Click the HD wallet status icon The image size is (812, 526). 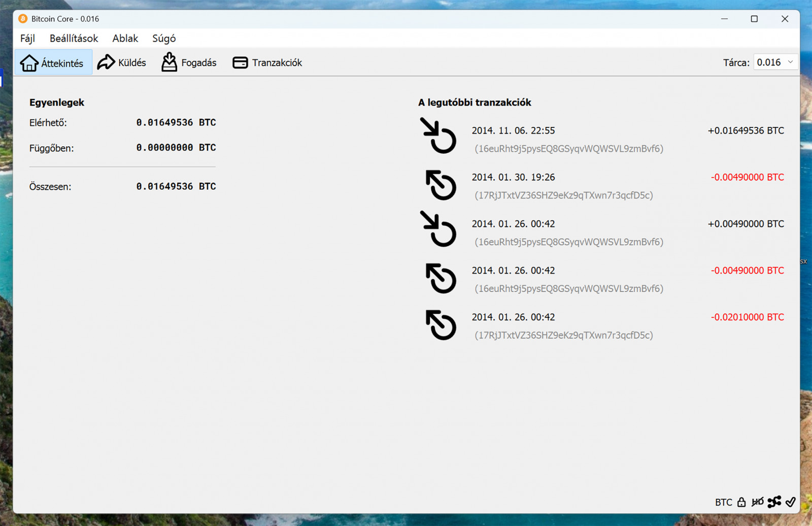click(757, 502)
